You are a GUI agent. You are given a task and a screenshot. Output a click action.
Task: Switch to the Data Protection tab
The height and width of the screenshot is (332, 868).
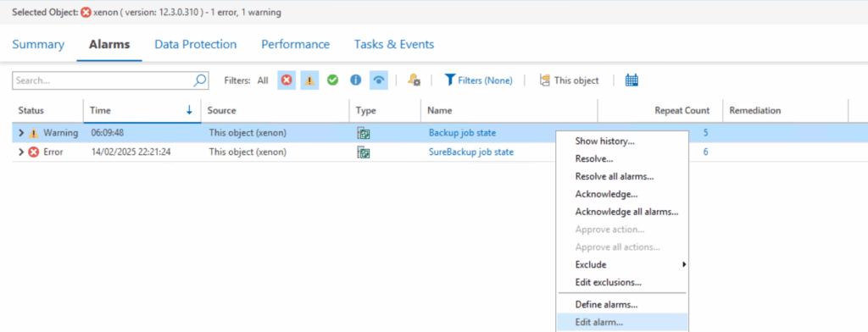click(196, 44)
